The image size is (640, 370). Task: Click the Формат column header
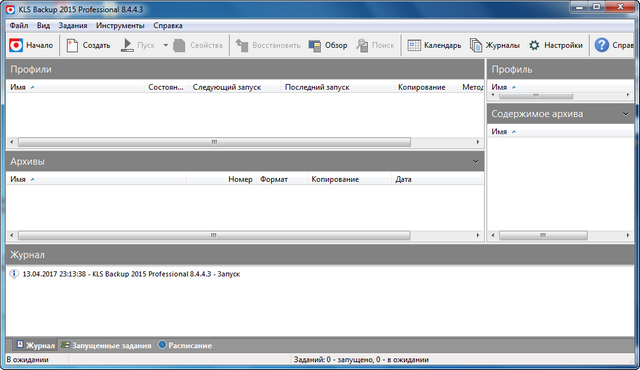(282, 179)
